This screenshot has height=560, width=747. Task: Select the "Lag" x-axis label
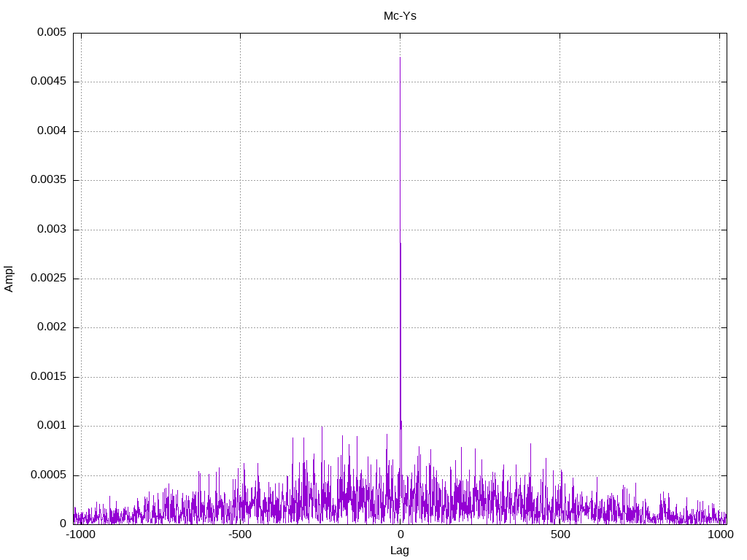tap(400, 551)
